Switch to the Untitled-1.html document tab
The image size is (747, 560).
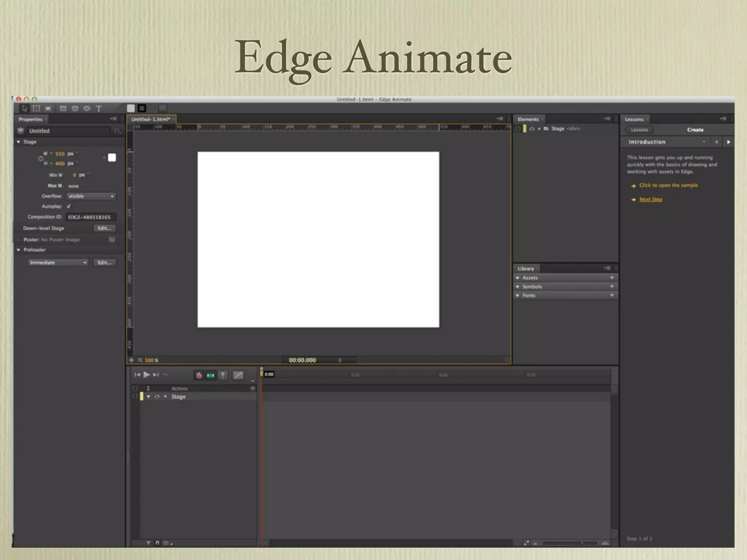[x=150, y=119]
